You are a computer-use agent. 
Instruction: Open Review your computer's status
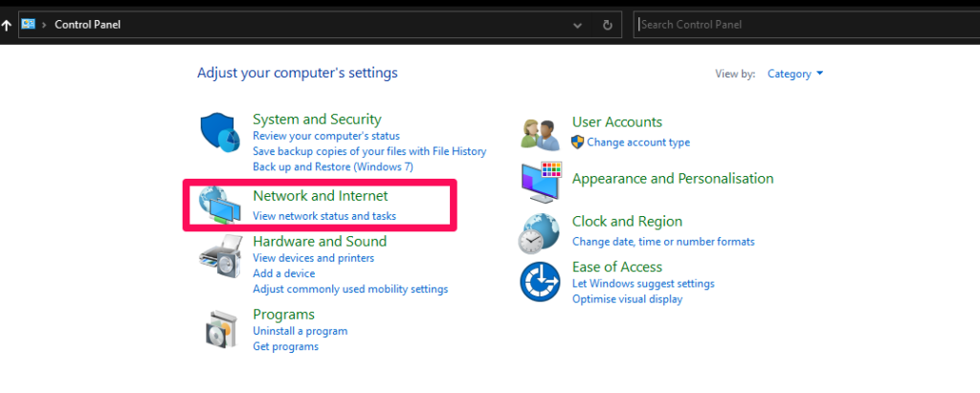[326, 136]
